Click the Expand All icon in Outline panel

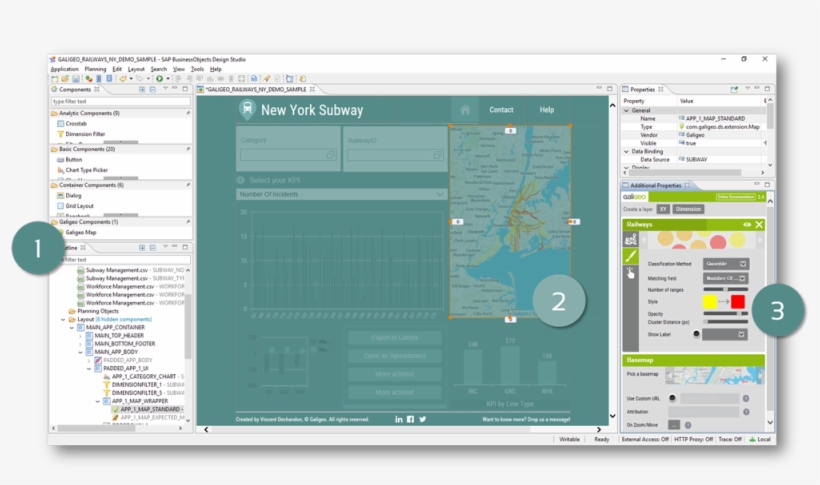(142, 247)
